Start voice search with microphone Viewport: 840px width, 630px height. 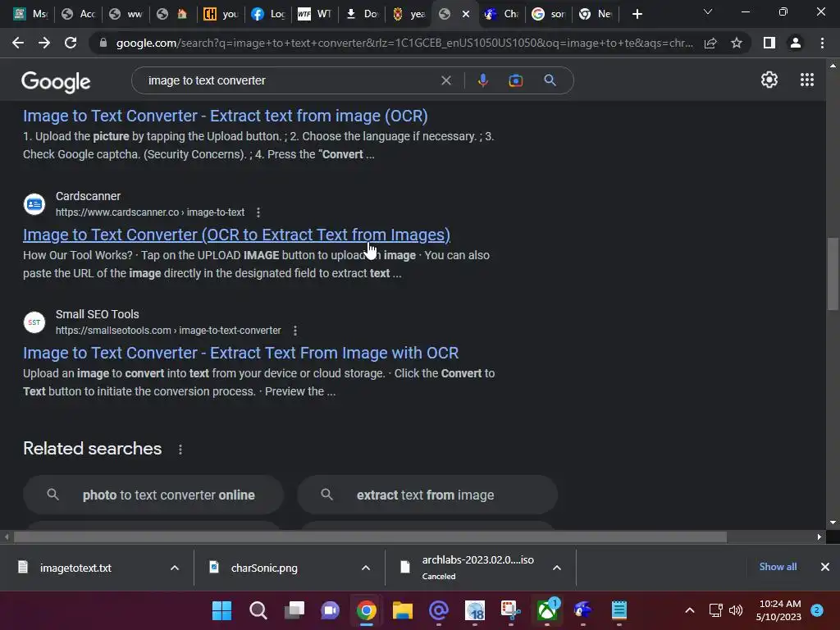coord(482,80)
